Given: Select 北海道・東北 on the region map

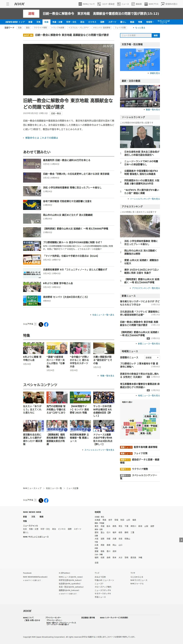Looking at the screenshot, I should tap(151, 416).
